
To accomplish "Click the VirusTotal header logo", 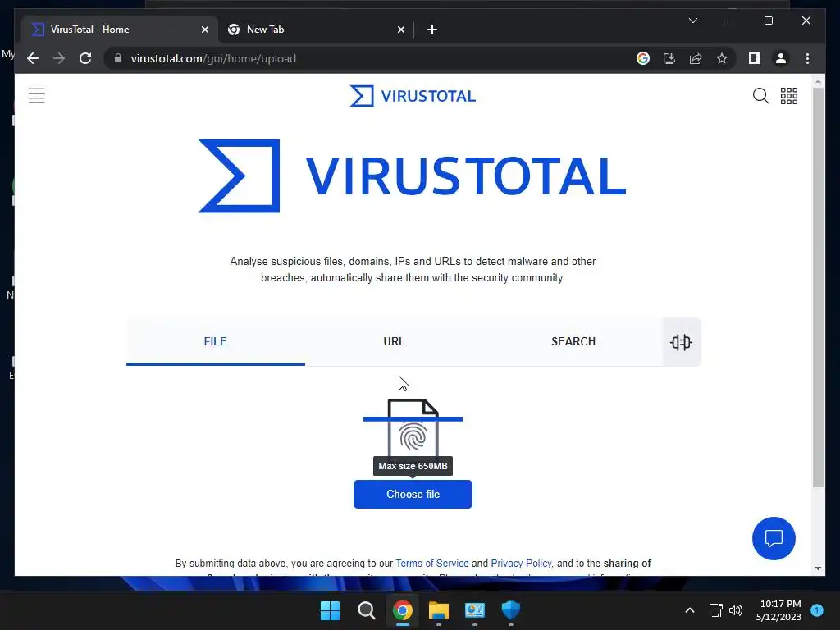I will (413, 96).
